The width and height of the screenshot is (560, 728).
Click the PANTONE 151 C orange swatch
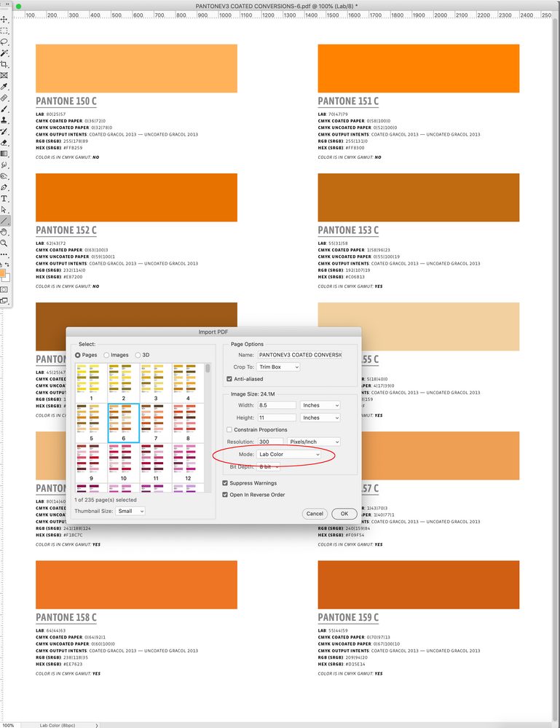419,69
